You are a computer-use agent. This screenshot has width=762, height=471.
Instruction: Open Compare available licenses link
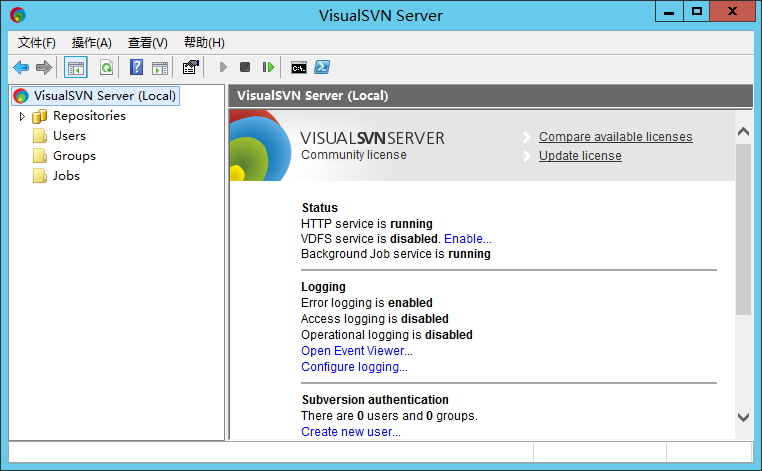(616, 137)
